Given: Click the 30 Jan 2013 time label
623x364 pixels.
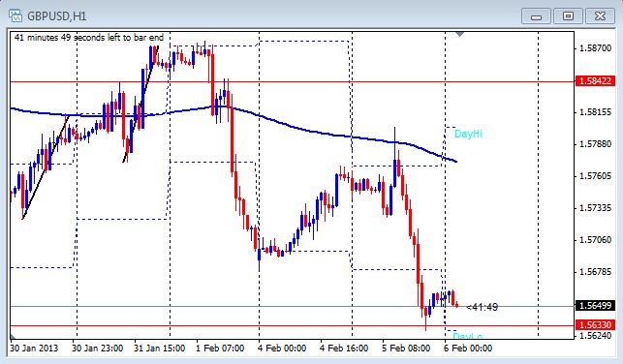Looking at the screenshot, I should (34, 349).
